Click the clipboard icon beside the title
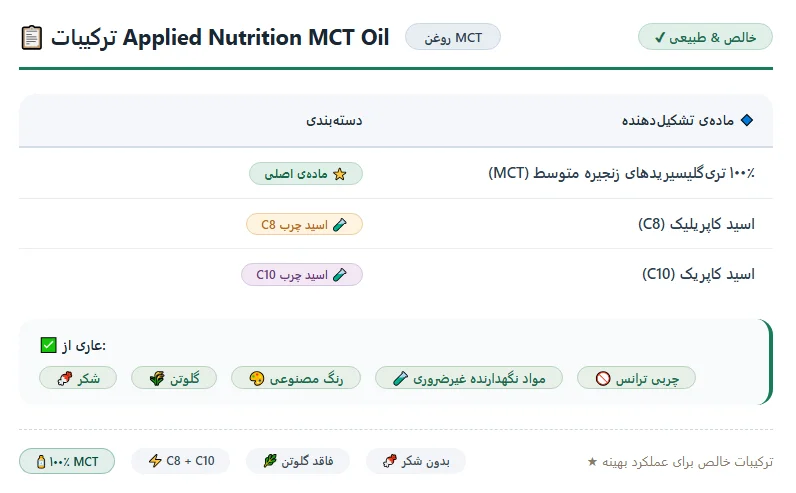Screen dimensions: 796x493 point(31,38)
